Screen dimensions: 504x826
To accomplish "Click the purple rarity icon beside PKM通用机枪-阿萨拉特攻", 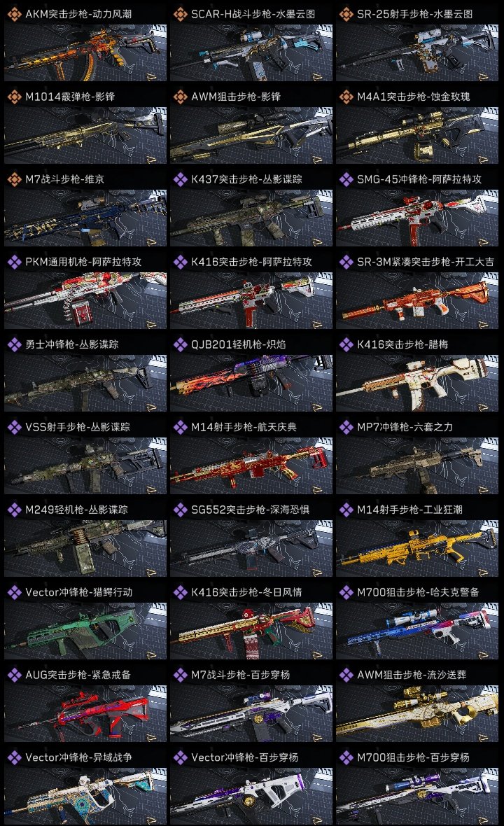I will [14, 262].
